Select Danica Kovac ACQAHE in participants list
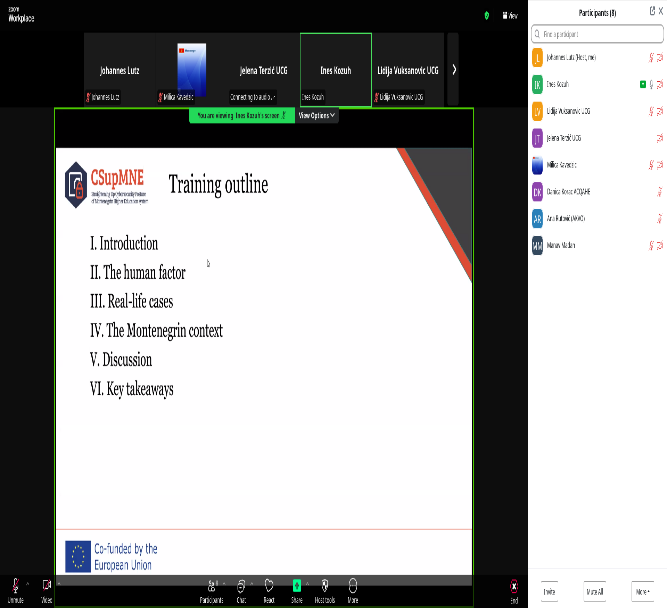Screen dimensions: 667x608 tap(597, 191)
